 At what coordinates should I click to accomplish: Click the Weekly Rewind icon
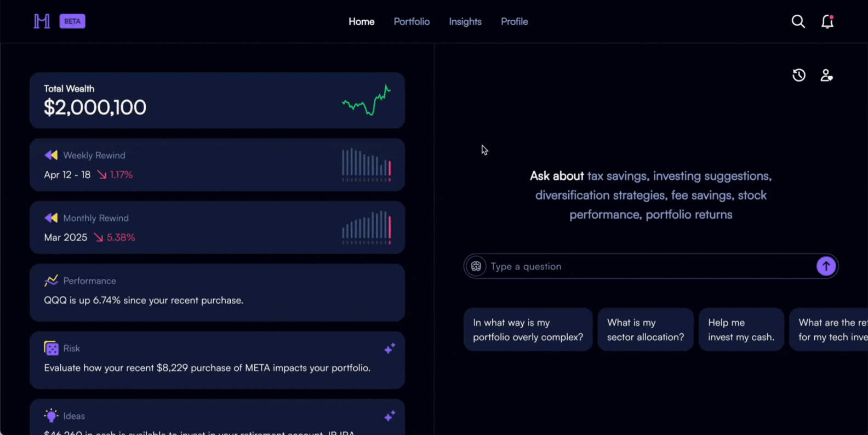[x=51, y=155]
